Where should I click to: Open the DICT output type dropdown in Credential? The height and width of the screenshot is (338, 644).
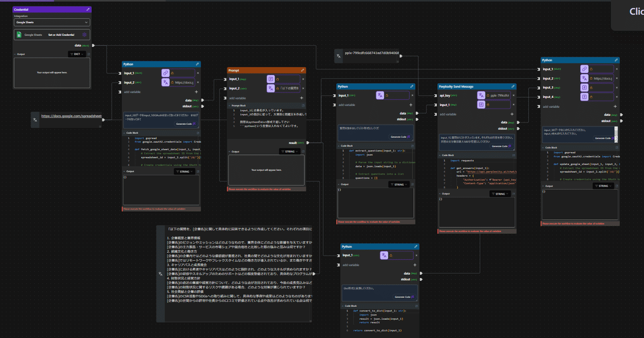click(78, 54)
